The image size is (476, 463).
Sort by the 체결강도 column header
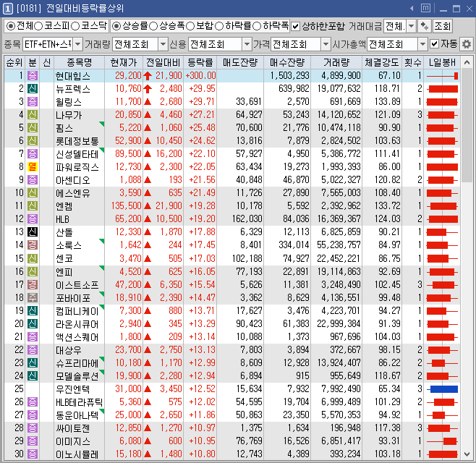pyautogui.click(x=381, y=62)
